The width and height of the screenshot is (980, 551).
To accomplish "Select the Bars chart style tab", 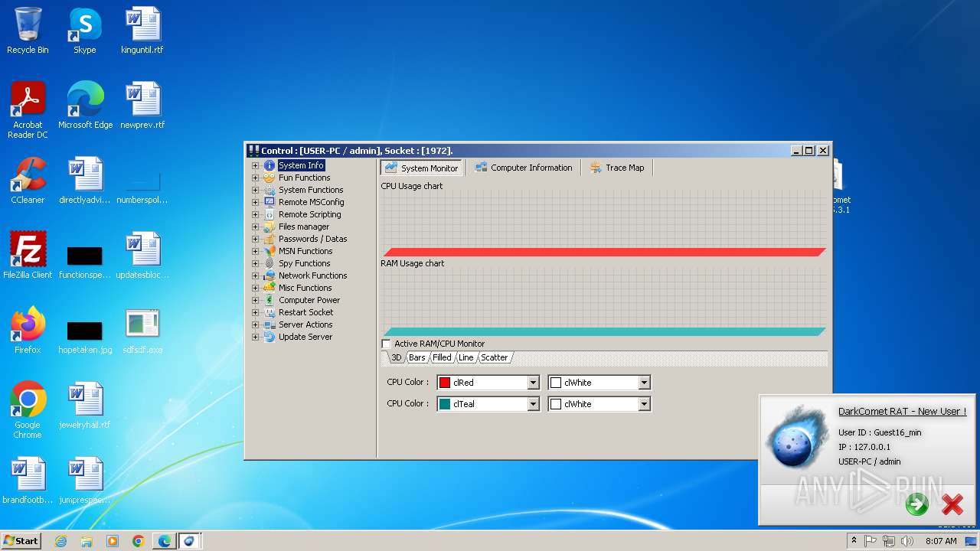I will point(417,357).
